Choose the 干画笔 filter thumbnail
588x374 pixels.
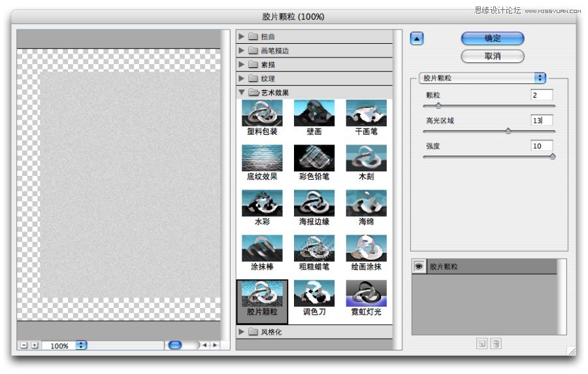(x=367, y=113)
